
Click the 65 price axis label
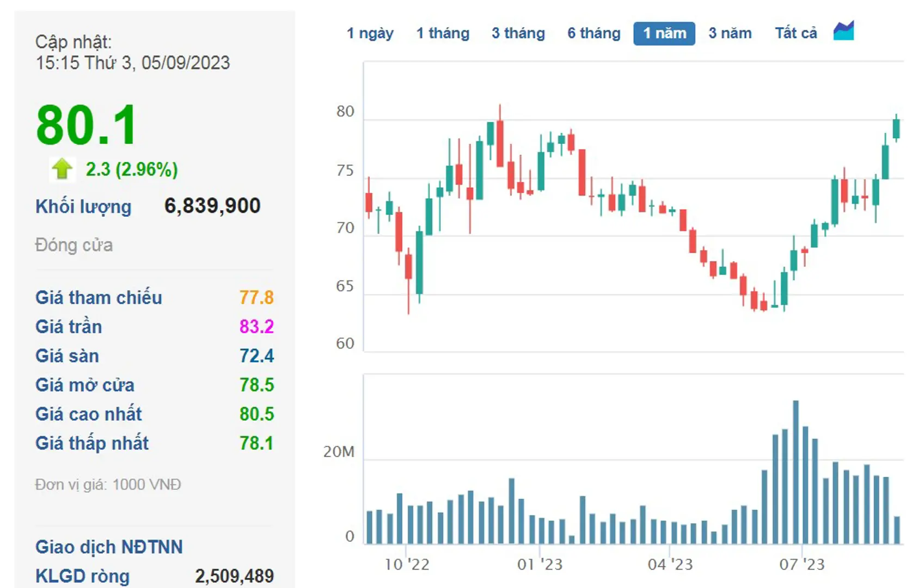pyautogui.click(x=345, y=286)
